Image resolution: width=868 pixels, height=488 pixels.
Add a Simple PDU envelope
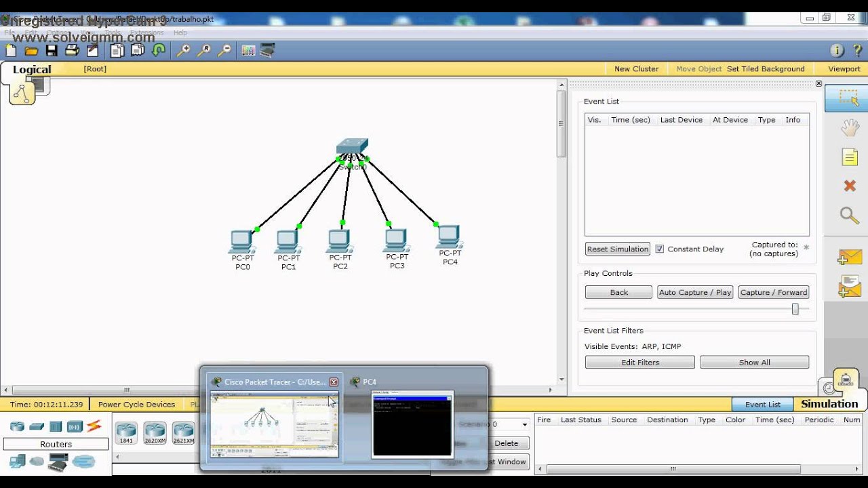[x=849, y=258]
